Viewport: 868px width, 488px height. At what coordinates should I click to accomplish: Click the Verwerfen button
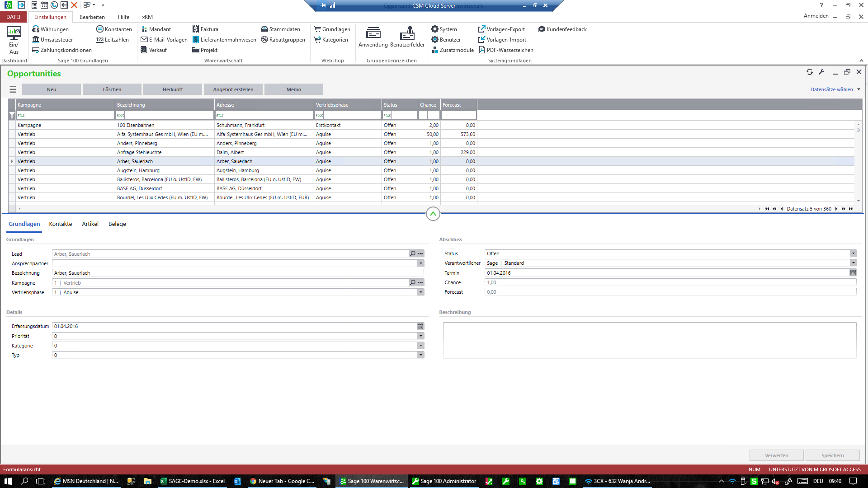coord(776,455)
